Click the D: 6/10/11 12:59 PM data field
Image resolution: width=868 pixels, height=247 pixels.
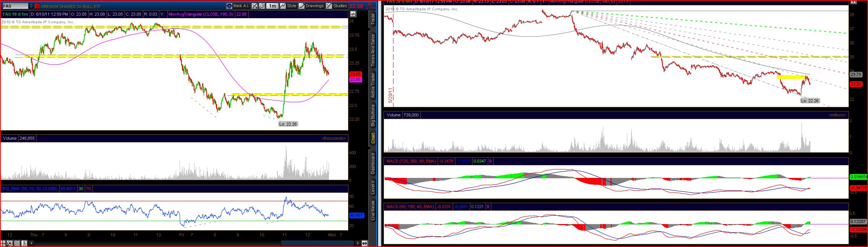point(50,14)
